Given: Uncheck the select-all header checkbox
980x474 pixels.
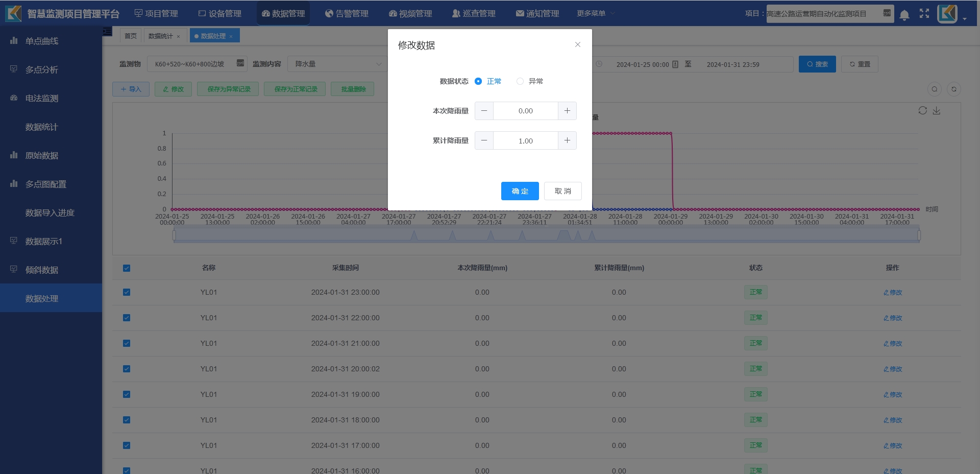Looking at the screenshot, I should coord(127,268).
